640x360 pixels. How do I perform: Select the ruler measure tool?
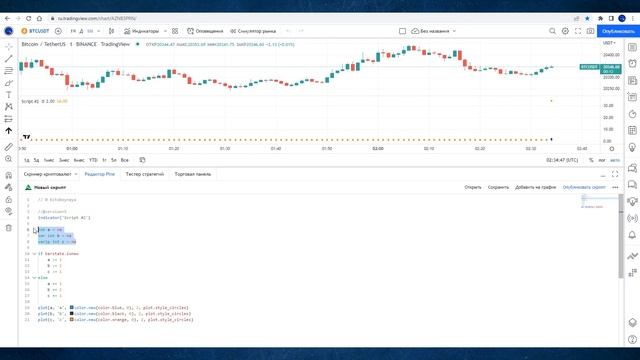click(9, 147)
